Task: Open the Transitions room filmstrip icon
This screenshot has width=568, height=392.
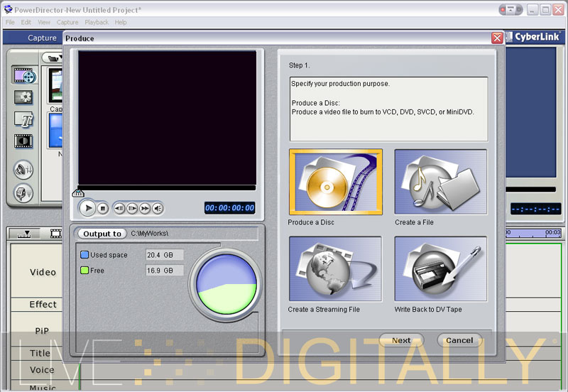Action: 23,141
